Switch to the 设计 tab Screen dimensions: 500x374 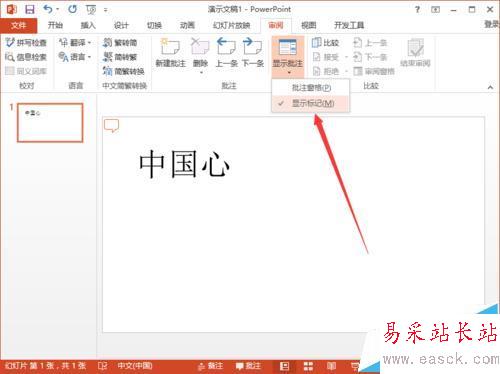[121, 25]
